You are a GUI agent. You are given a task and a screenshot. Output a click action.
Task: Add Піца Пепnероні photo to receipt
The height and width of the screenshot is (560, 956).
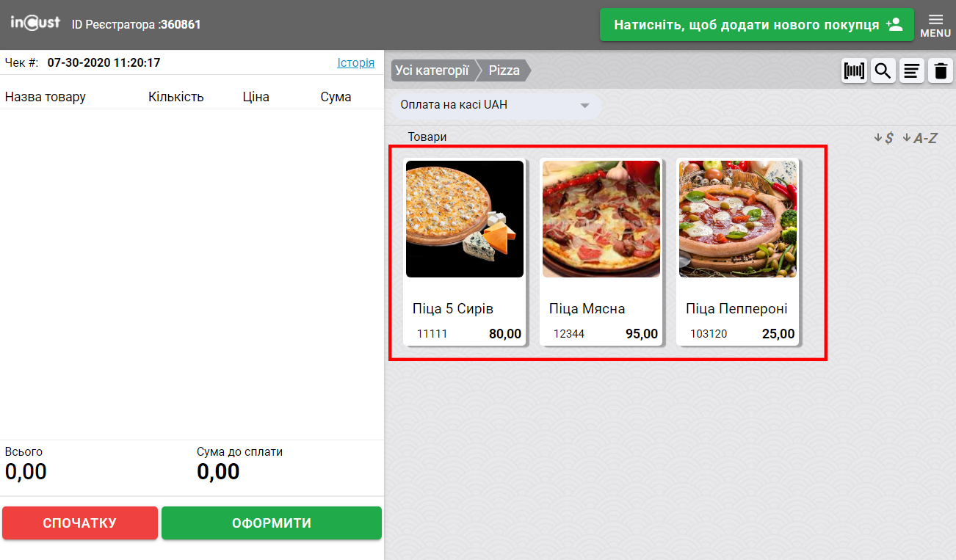coord(738,219)
